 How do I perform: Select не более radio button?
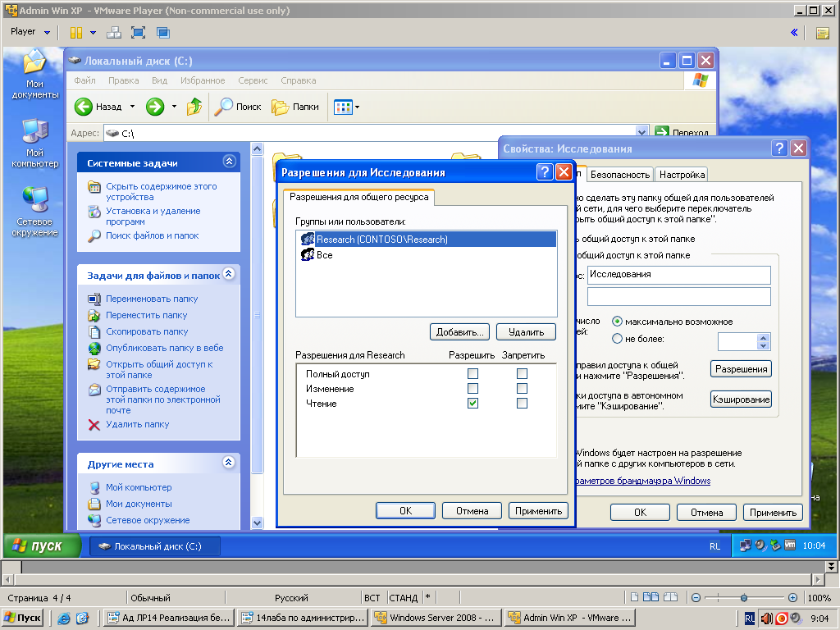point(617,339)
